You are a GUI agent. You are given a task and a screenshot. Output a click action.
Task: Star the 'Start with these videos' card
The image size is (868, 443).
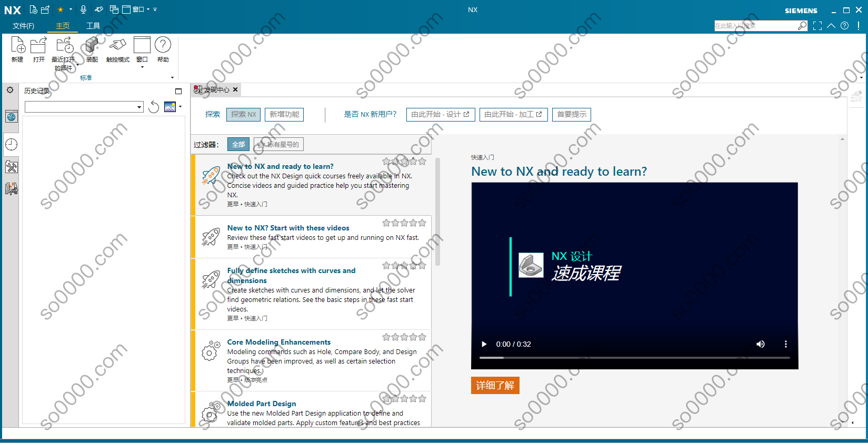coord(404,223)
